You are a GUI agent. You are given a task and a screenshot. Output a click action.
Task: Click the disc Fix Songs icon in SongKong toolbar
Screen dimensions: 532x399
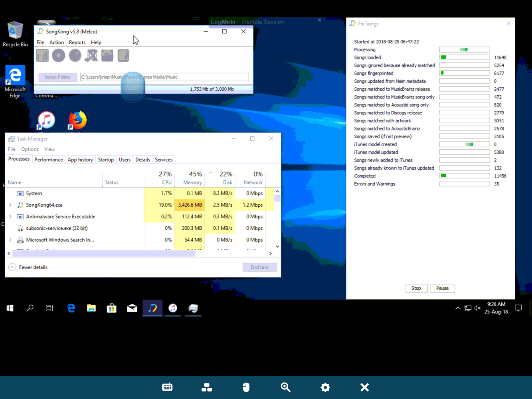click(x=59, y=55)
